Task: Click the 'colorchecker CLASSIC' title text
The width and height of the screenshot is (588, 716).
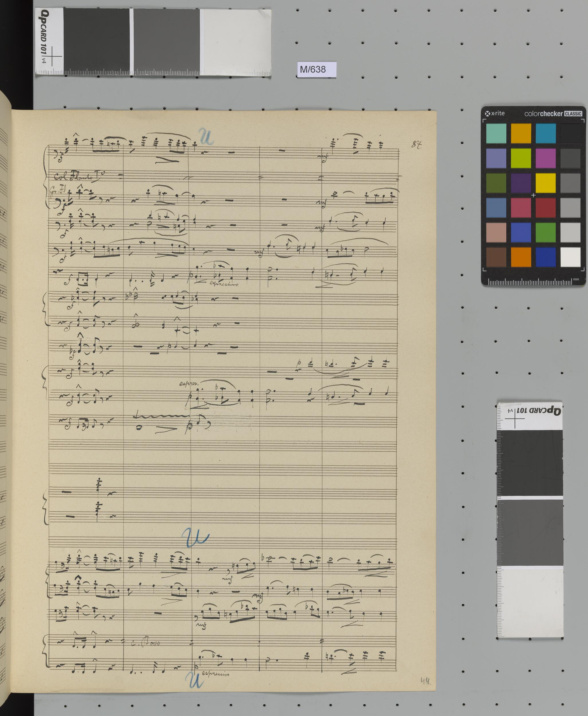Action: [x=553, y=114]
